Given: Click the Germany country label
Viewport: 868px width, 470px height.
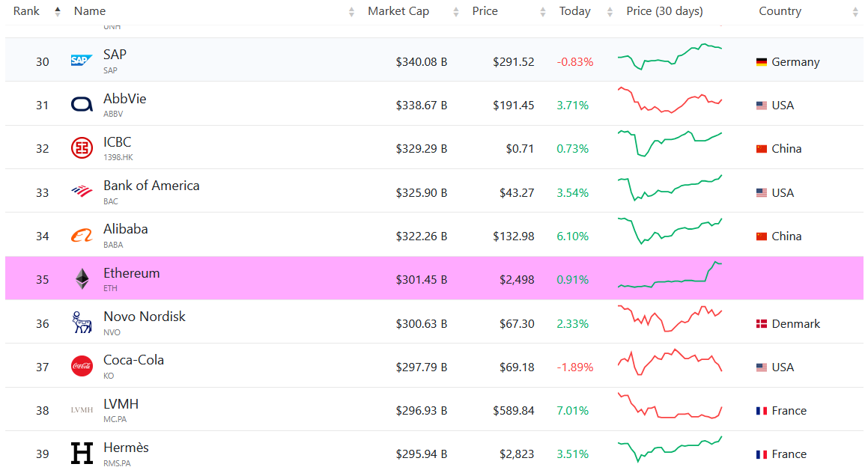Looking at the screenshot, I should tap(795, 62).
